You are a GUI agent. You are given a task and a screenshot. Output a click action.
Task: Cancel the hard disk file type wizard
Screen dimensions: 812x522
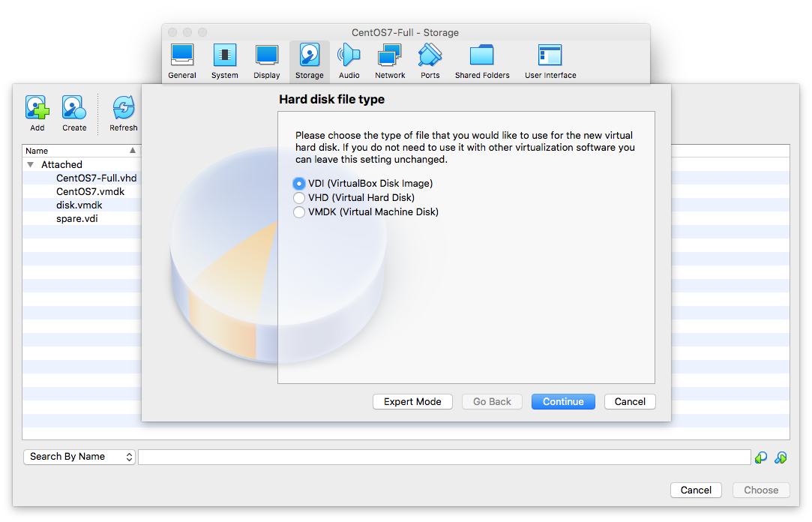(631, 402)
